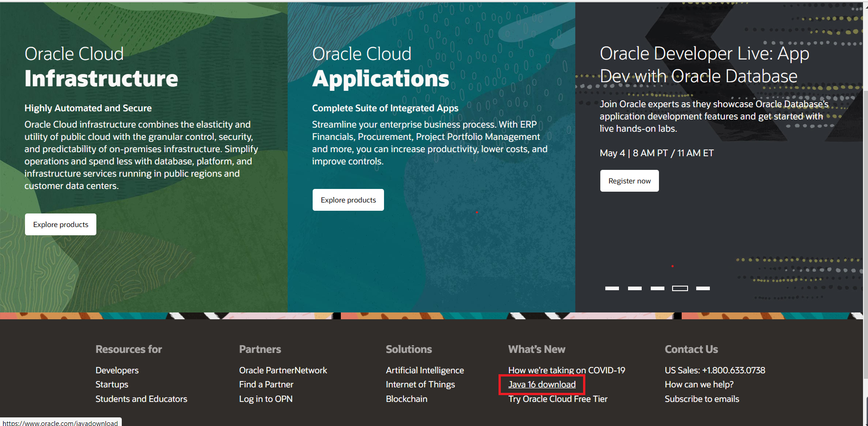Image resolution: width=868 pixels, height=426 pixels.
Task: Select the third carousel slide indicator
Action: (x=658, y=288)
